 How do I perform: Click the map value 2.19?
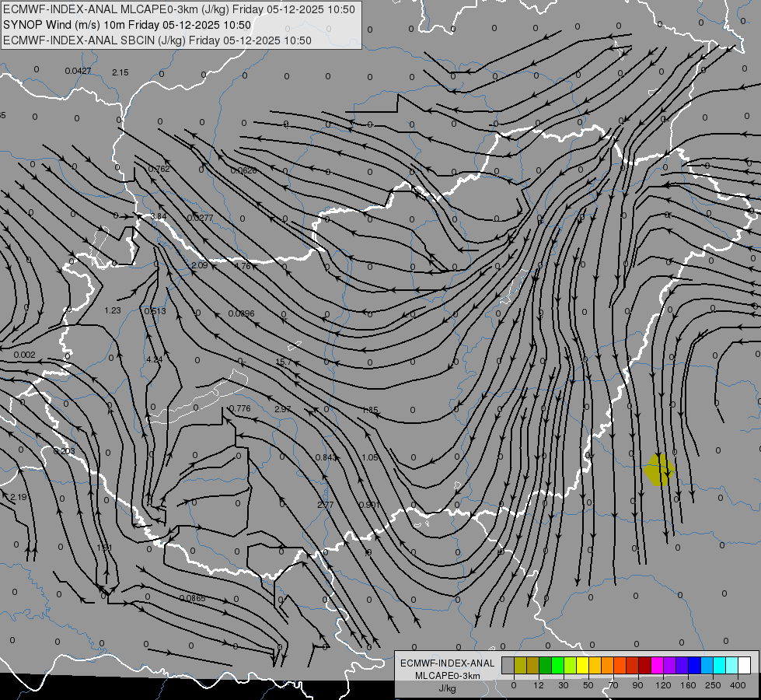pos(19,497)
